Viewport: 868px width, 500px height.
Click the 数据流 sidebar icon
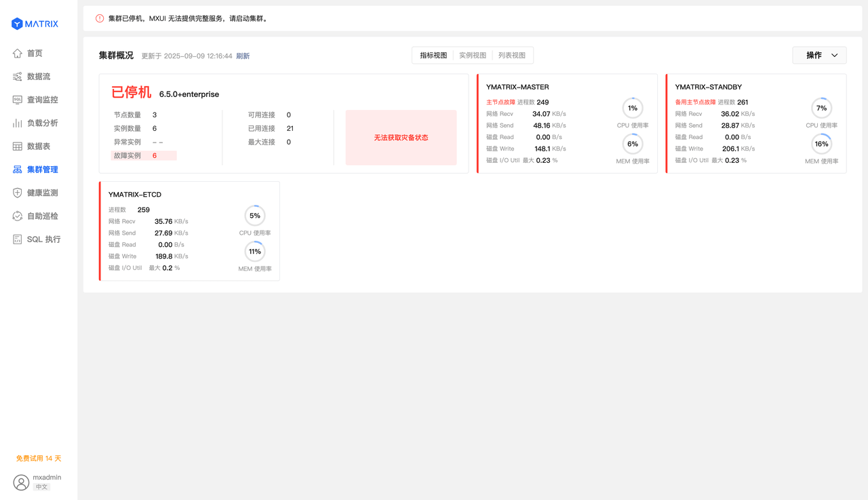(18, 77)
